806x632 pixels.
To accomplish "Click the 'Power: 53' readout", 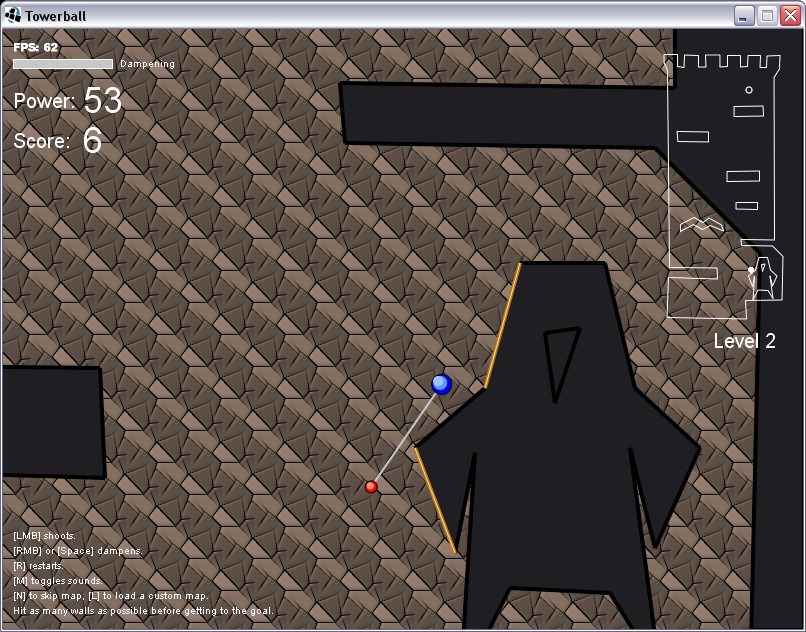I will 67,100.
